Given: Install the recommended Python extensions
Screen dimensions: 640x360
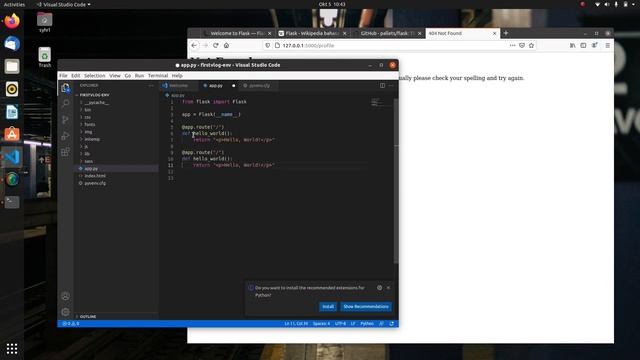Looking at the screenshot, I should tap(328, 307).
